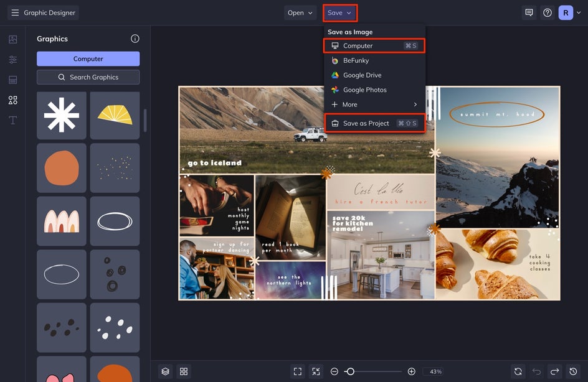Click the 'hire a french tutor' text
The image size is (588, 382).
(x=381, y=202)
